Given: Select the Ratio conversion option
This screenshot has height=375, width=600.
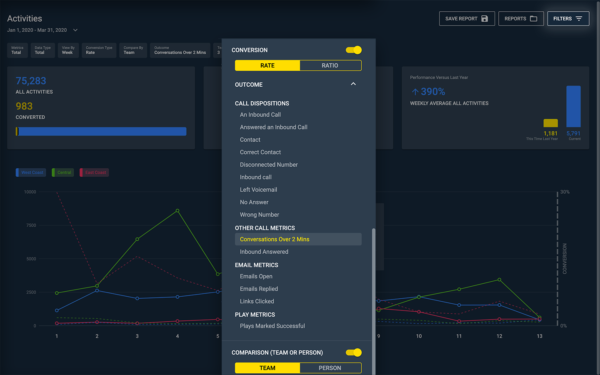Looking at the screenshot, I should [x=330, y=65].
